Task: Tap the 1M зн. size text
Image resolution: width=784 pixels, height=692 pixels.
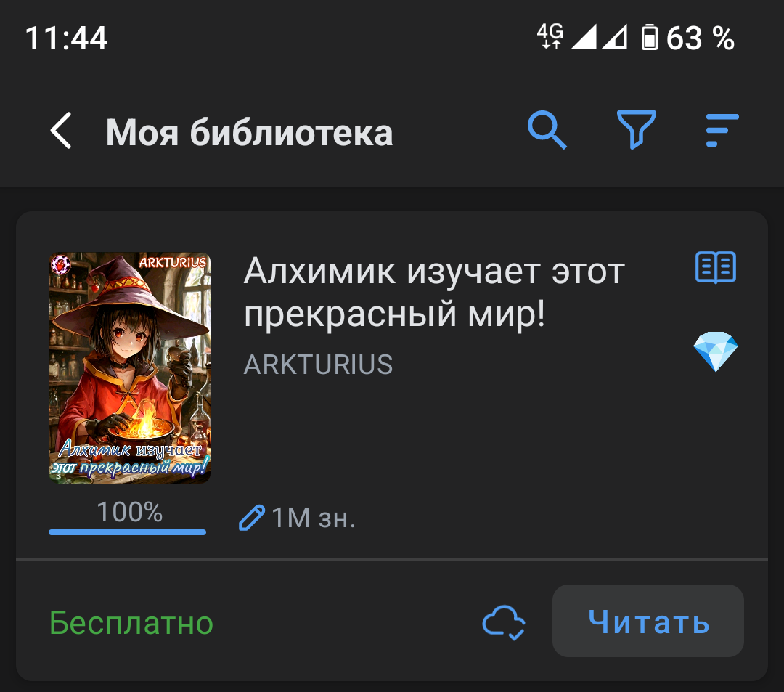Action: 314,518
